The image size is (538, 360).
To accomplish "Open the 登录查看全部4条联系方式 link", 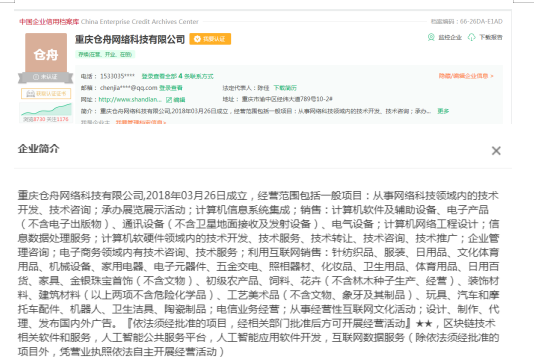I will coord(177,76).
